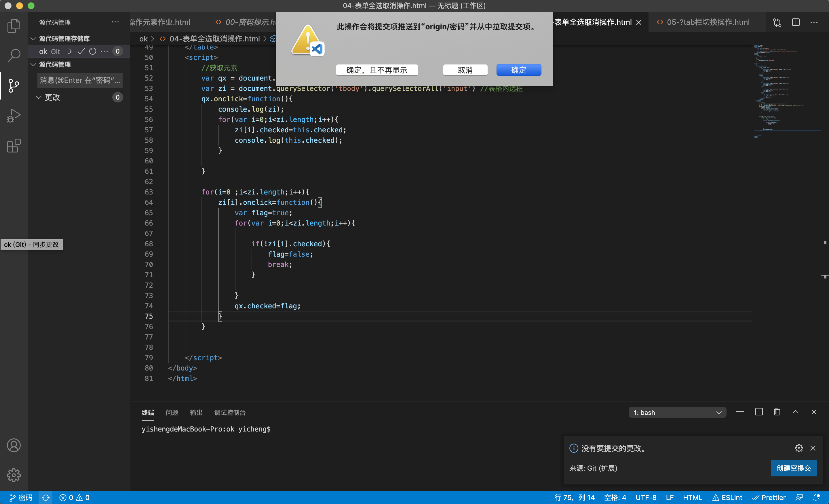Open the 1: bash terminal dropdown
This screenshot has height=504, width=829.
click(677, 413)
